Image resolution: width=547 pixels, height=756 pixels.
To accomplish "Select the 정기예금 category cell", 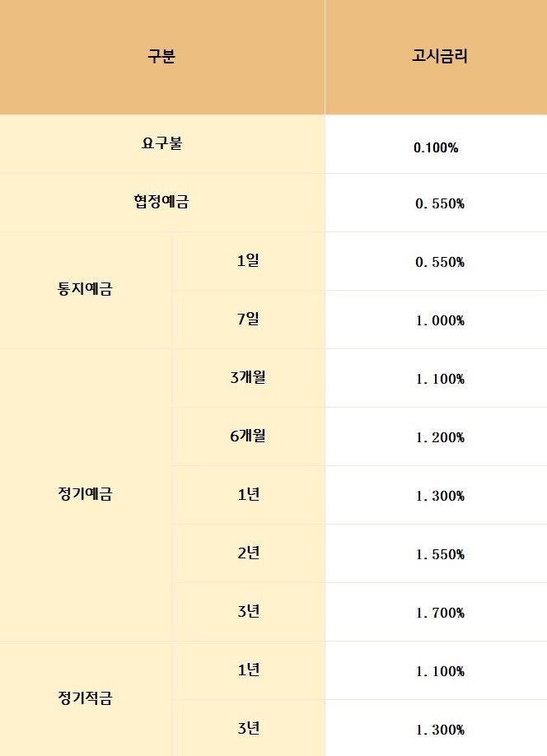I will pos(86,494).
